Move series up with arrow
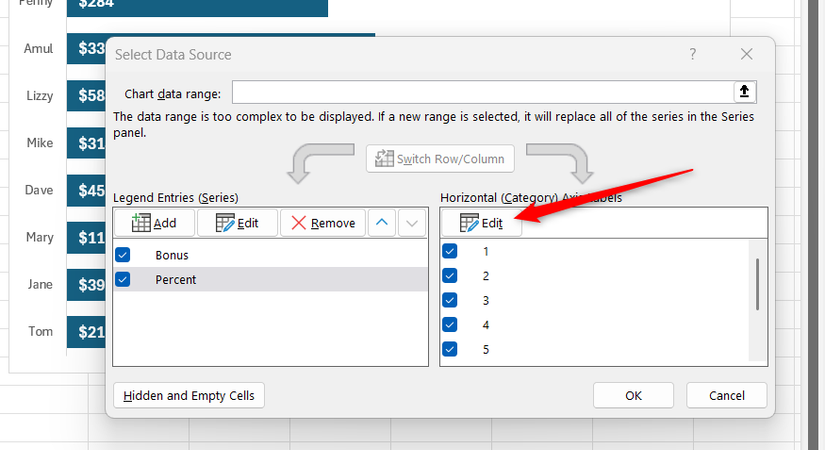 pyautogui.click(x=382, y=223)
